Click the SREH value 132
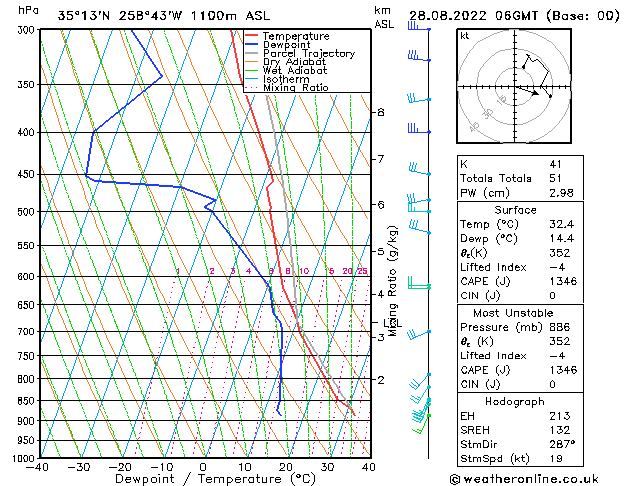Viewport: 629px width, 486px height. coord(559,430)
